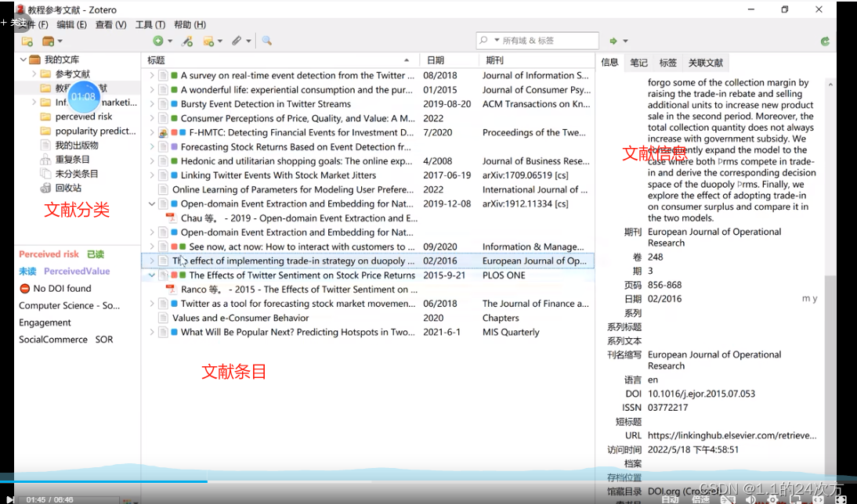The image size is (857, 504).
Task: Click green tag square on A survey row
Action: coord(175,75)
